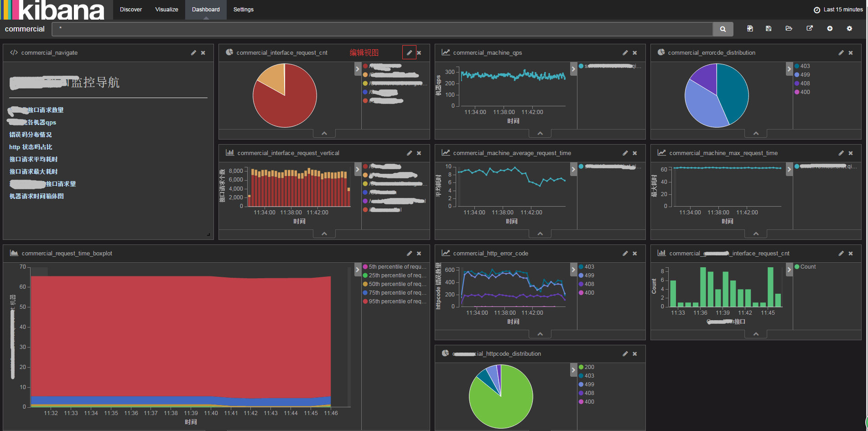The height and width of the screenshot is (431, 868).
Task: Edit commercial_interface_request_cnt panel via pencil
Action: coord(409,53)
